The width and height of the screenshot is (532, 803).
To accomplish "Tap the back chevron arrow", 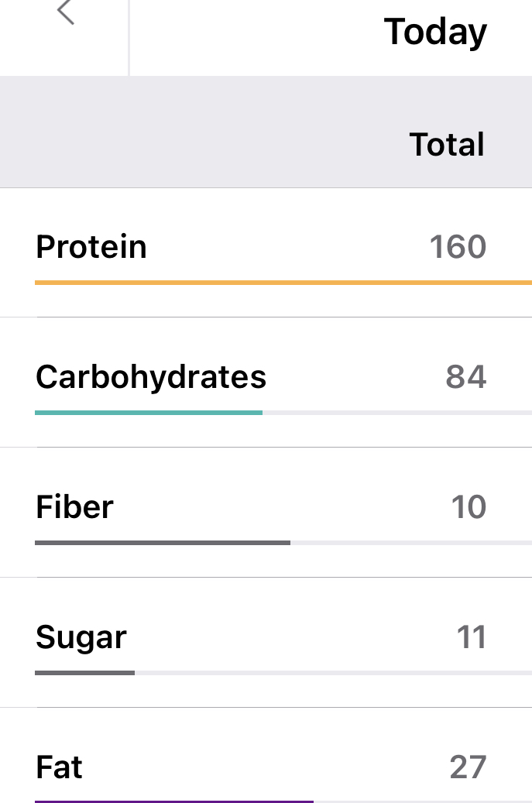I will pos(66,12).
